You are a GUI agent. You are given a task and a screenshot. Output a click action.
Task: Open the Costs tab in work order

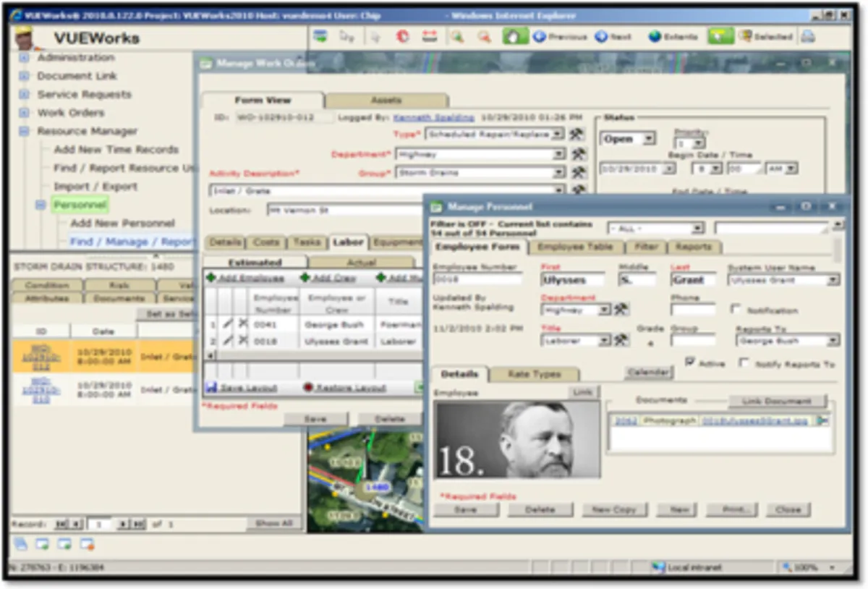coord(267,242)
